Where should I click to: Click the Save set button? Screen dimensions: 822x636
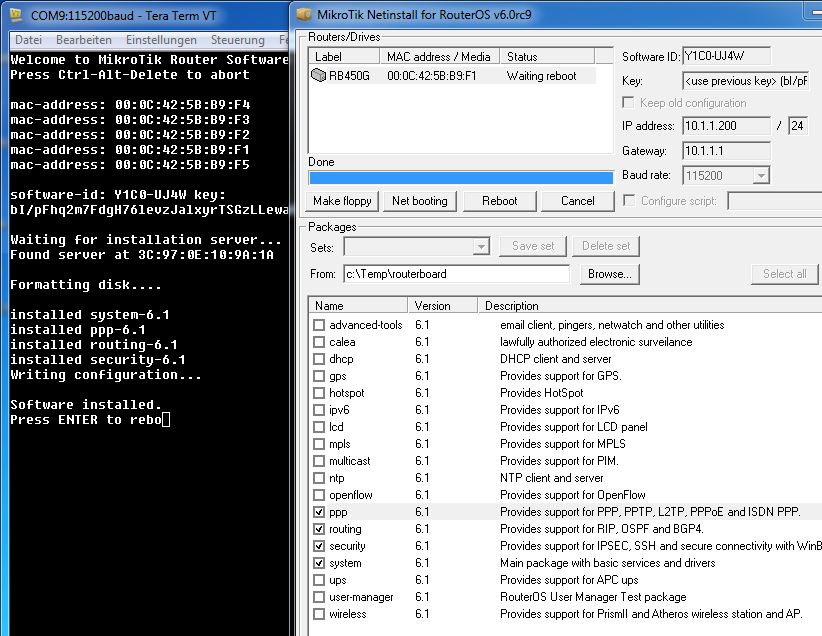[x=533, y=246]
